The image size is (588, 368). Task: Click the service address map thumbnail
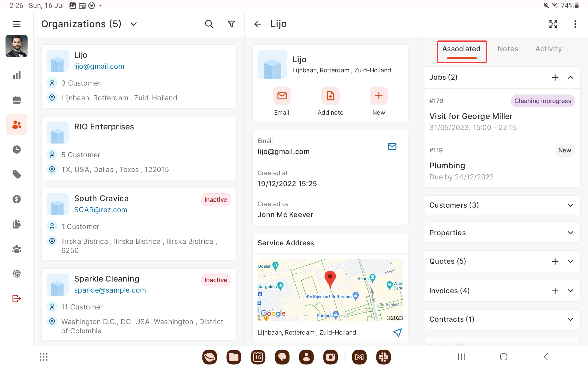tap(330, 290)
